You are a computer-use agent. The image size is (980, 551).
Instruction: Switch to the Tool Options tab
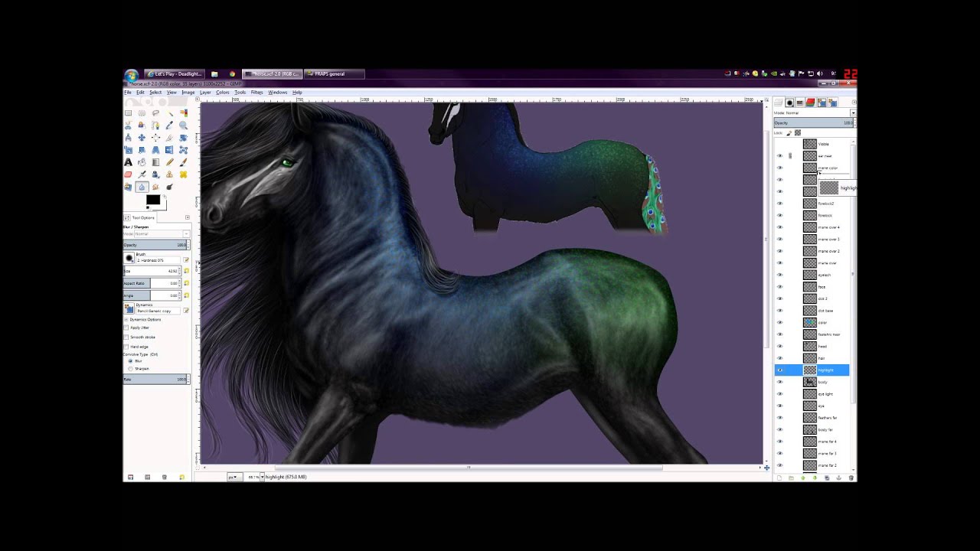click(x=139, y=217)
